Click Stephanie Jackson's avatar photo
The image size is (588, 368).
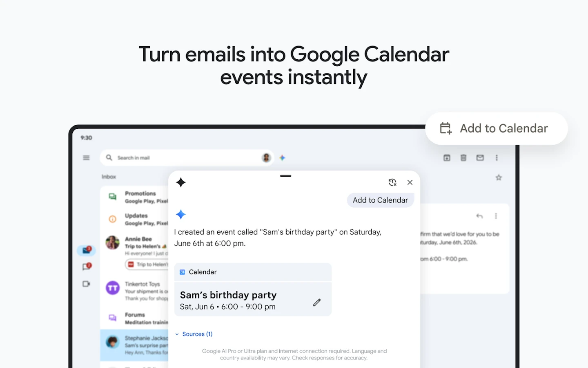click(x=113, y=342)
